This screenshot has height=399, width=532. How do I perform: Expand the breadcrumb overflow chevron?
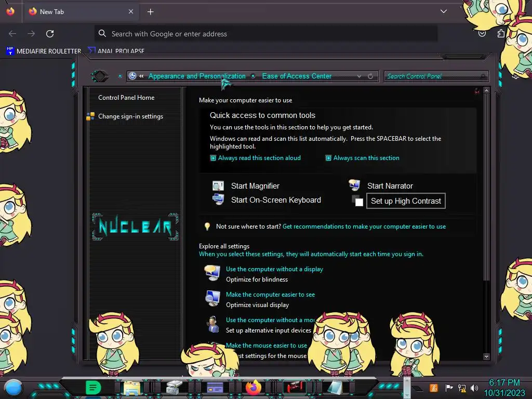(x=141, y=76)
